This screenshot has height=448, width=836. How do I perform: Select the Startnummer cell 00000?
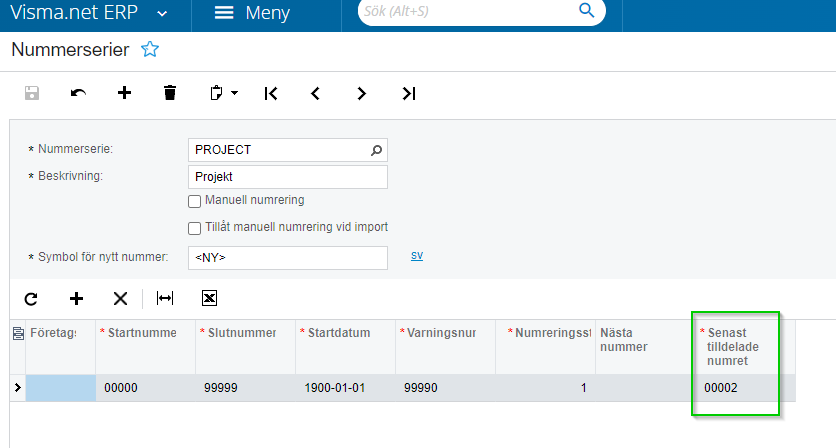pyautogui.click(x=146, y=388)
